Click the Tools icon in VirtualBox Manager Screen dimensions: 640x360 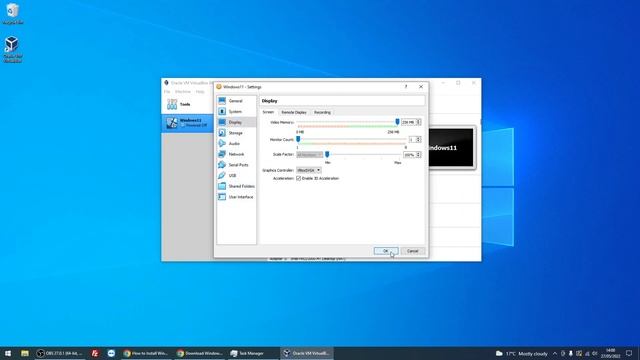click(172, 104)
